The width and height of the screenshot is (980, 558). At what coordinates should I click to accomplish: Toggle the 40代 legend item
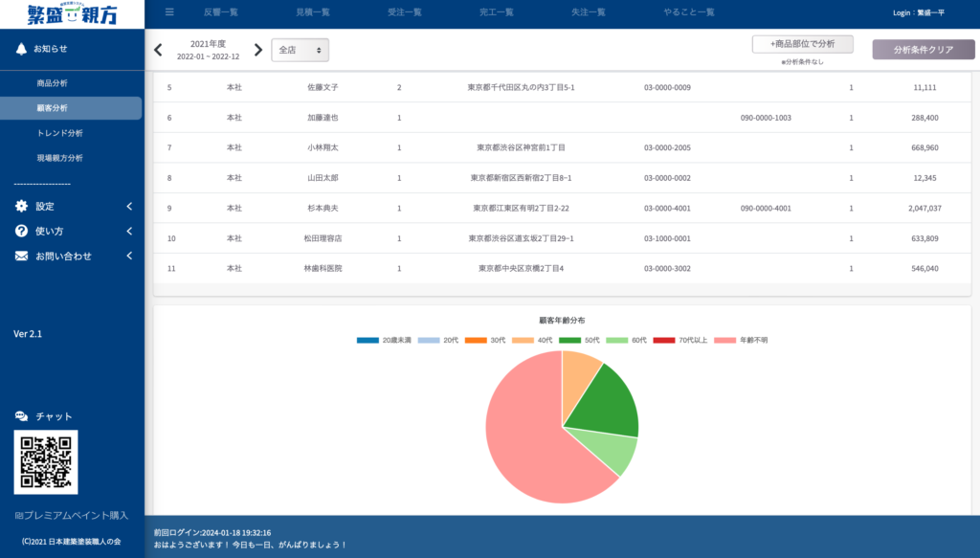532,340
